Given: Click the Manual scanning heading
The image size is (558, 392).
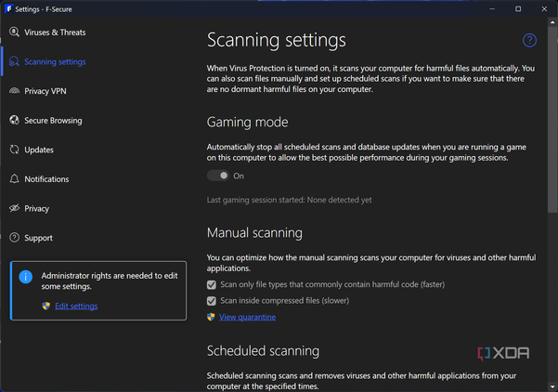Looking at the screenshot, I should point(254,233).
